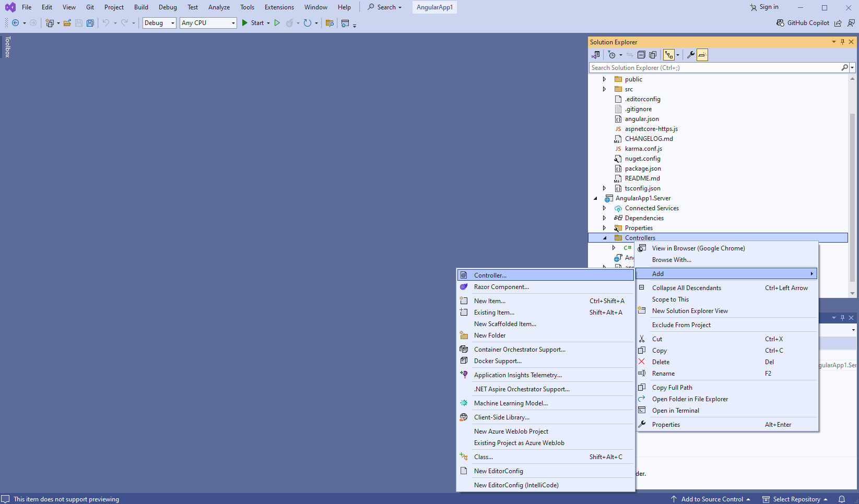859x504 pixels.
Task: Pin the Solution Explorer panel
Action: tap(842, 42)
